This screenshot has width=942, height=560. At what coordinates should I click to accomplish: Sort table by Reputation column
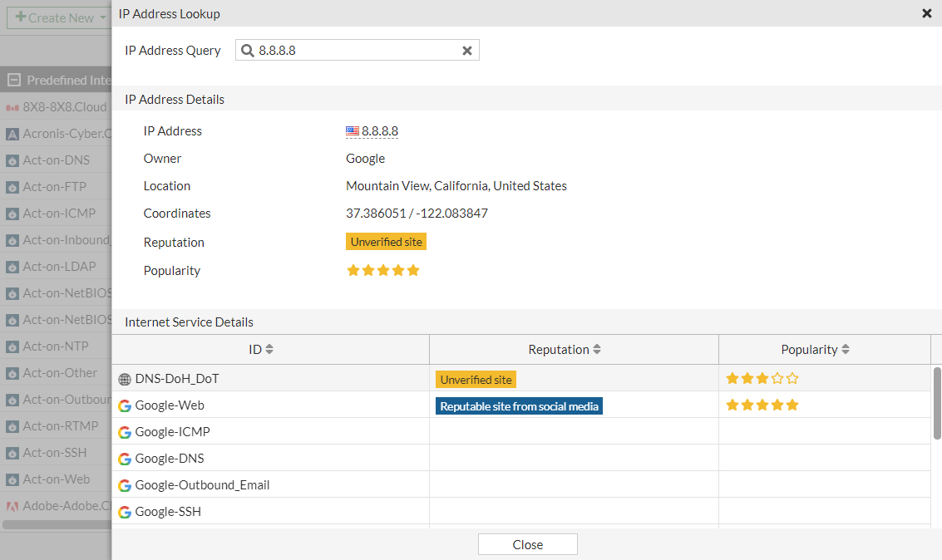[x=597, y=350]
